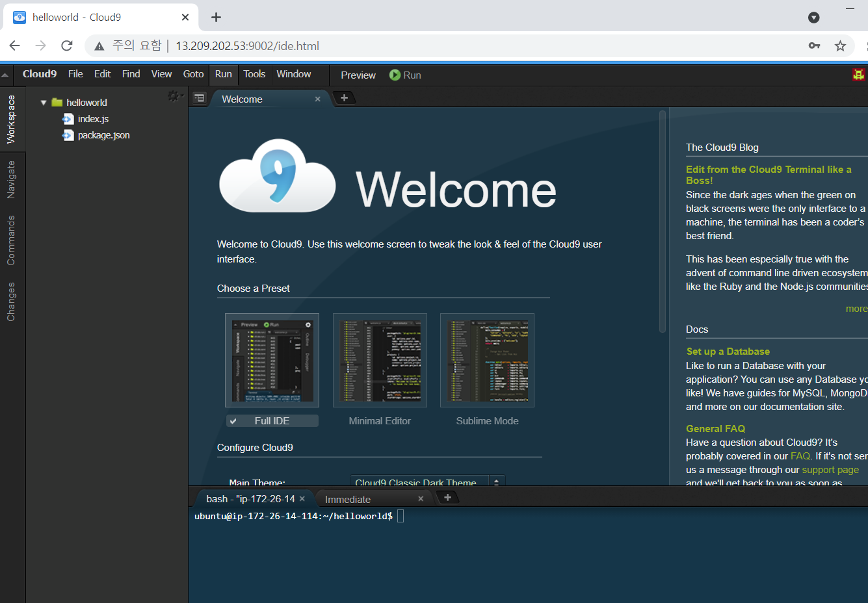Viewport: 868px width, 603px height.
Task: Focus the terminal command prompt
Action: tap(401, 516)
